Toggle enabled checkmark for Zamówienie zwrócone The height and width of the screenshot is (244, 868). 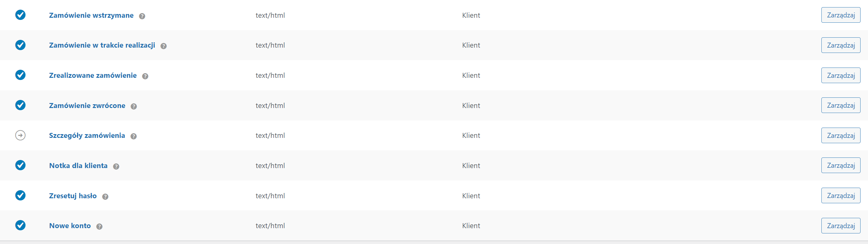21,105
